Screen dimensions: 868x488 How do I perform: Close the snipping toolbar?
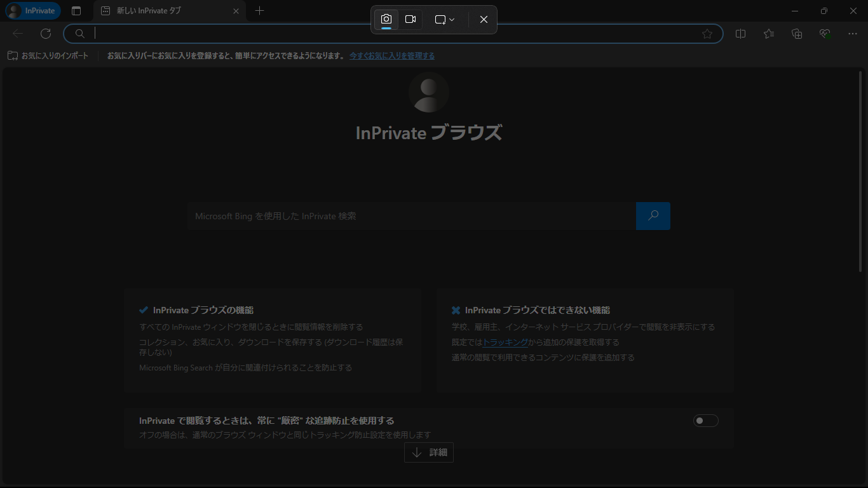484,20
